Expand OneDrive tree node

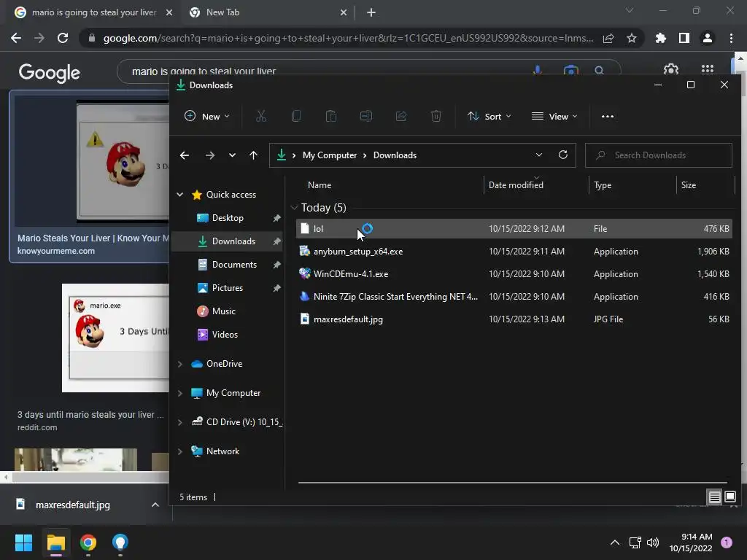[180, 364]
